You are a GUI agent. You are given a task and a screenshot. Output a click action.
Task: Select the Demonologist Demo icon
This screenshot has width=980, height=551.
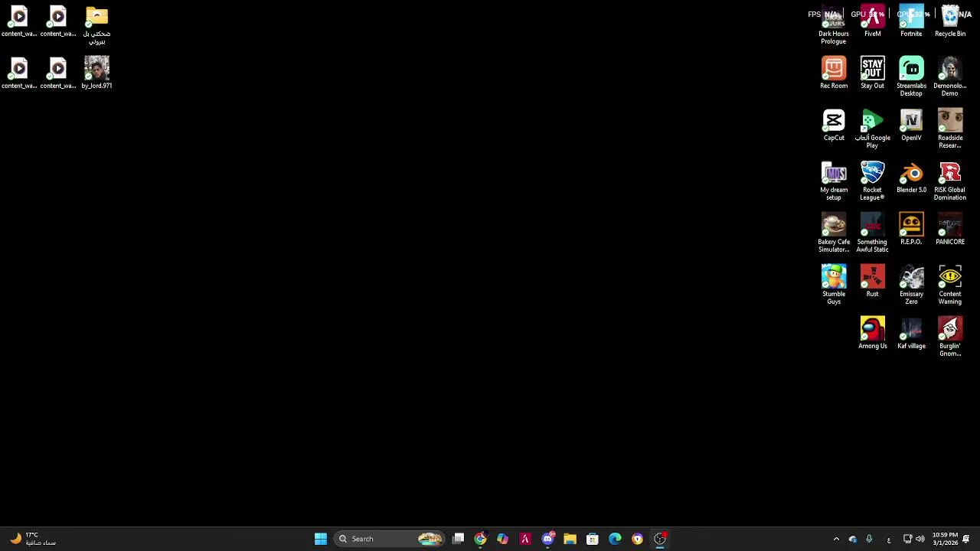tap(950, 77)
